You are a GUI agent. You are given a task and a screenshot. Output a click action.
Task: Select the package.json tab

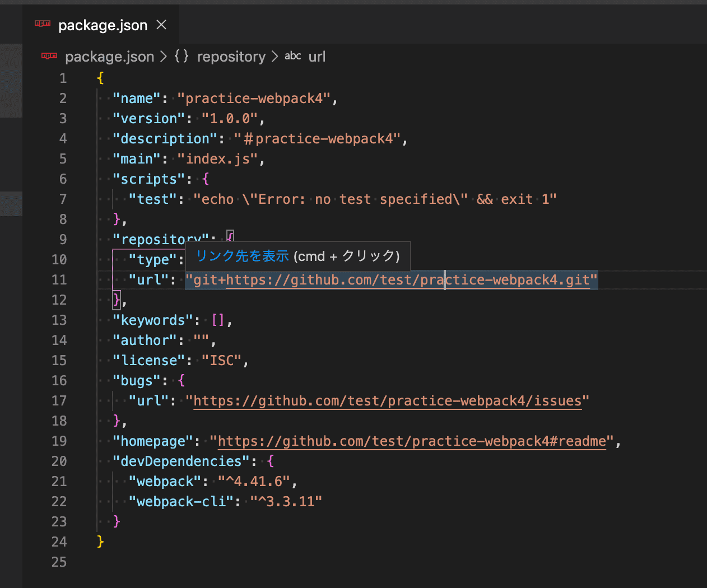point(101,25)
